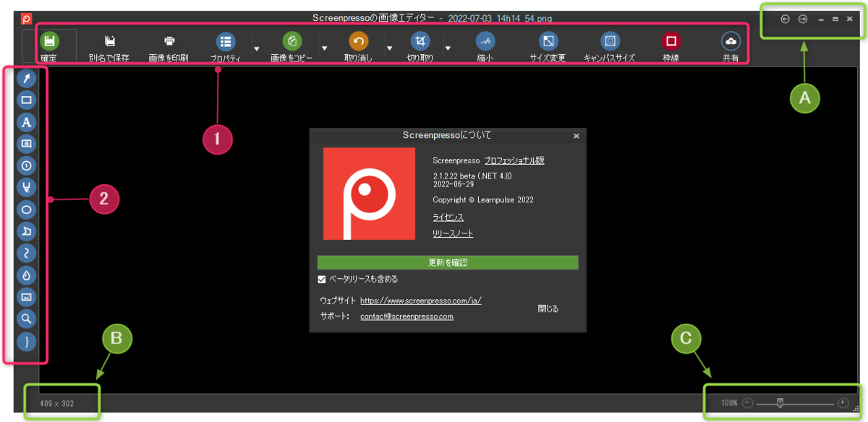Viewport: 868px width, 422px height.
Task: Click the 別名で保存 save-as icon
Action: (x=109, y=41)
